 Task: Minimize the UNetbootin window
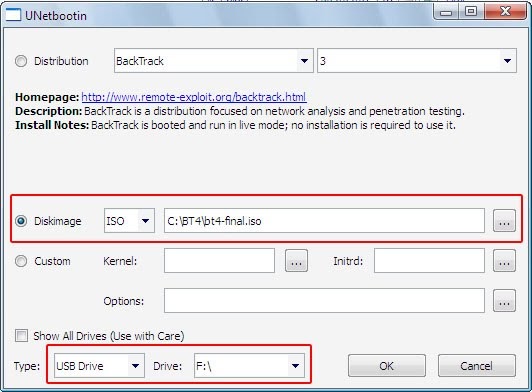pyautogui.click(x=446, y=12)
